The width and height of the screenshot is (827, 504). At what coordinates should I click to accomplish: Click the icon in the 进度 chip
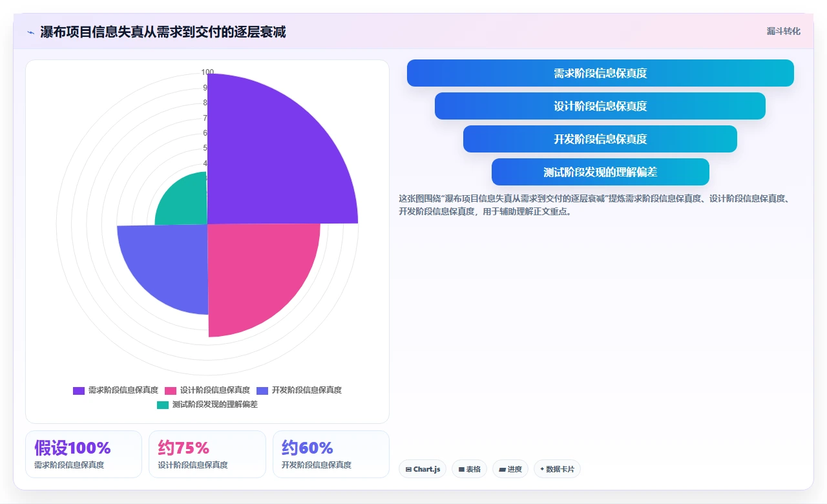click(x=502, y=469)
